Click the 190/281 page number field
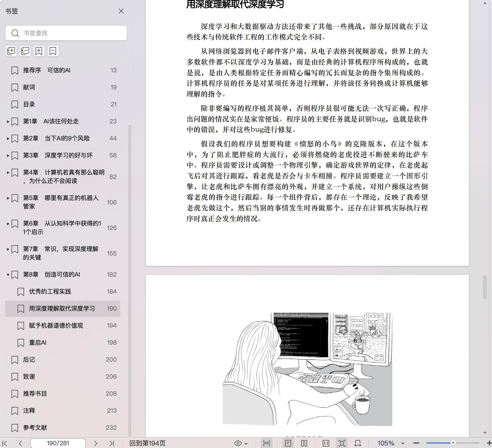The image size is (492, 448). tap(58, 443)
